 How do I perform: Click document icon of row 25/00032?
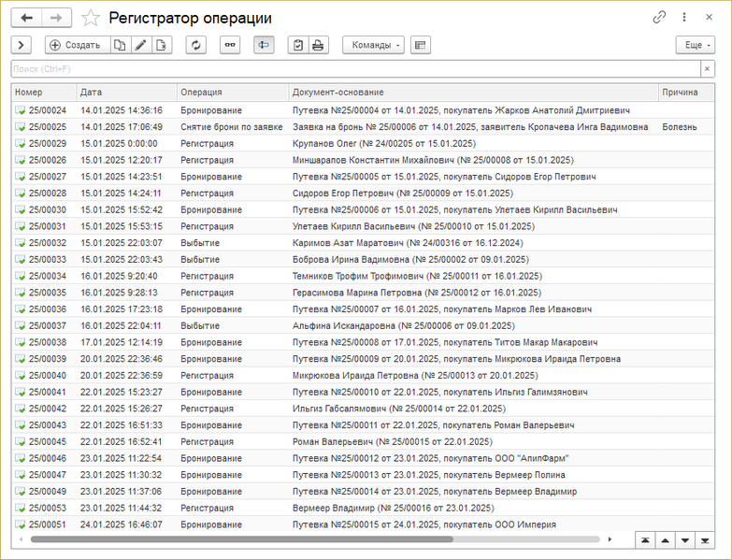pyautogui.click(x=20, y=243)
